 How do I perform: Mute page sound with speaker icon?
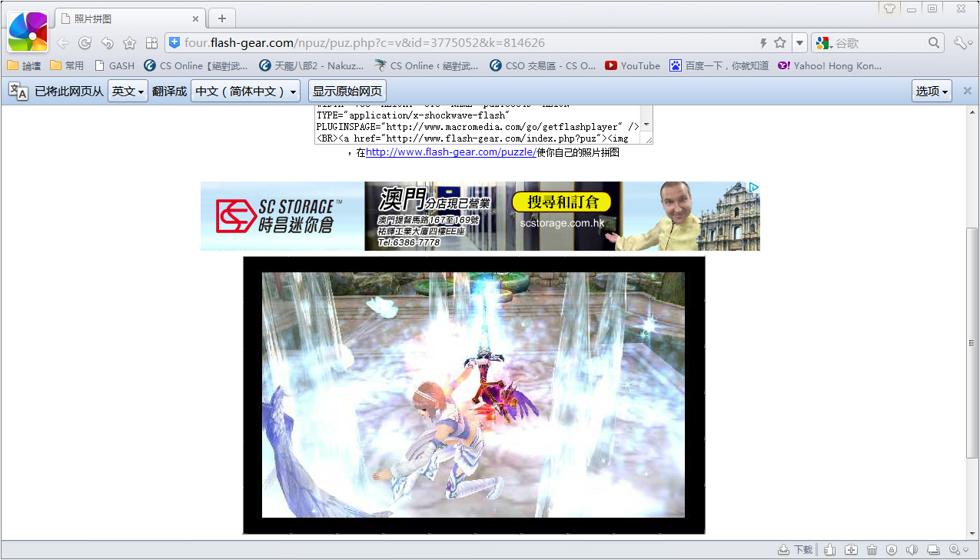[912, 550]
